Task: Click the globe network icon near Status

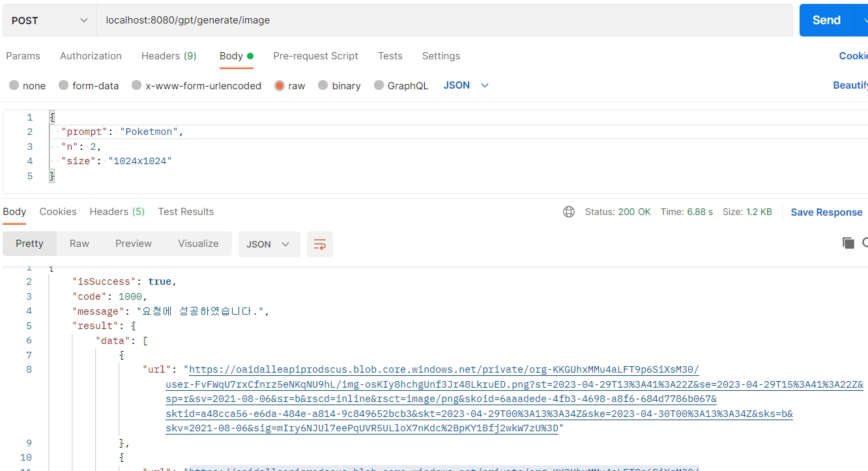Action: [x=569, y=212]
